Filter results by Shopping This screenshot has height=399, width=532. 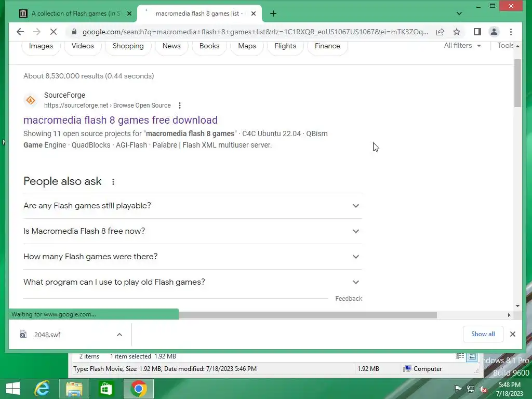[x=128, y=46]
